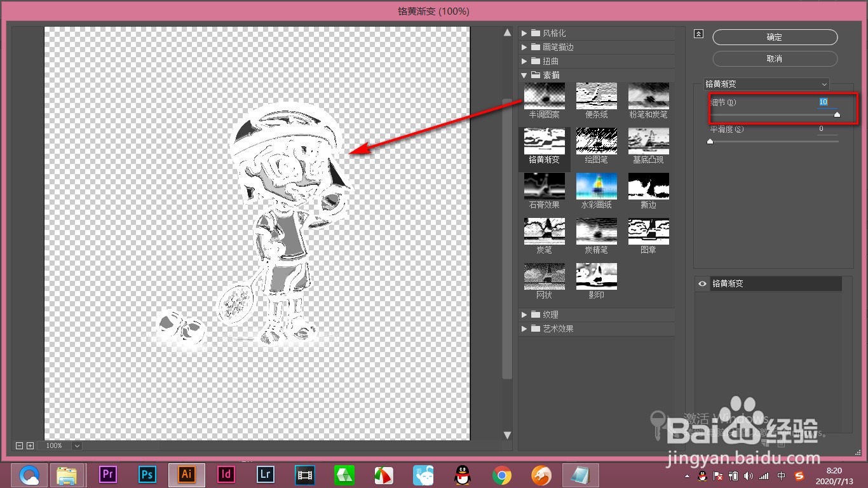The height and width of the screenshot is (488, 868).
Task: Open Chrome from the taskbar
Action: pyautogui.click(x=502, y=475)
